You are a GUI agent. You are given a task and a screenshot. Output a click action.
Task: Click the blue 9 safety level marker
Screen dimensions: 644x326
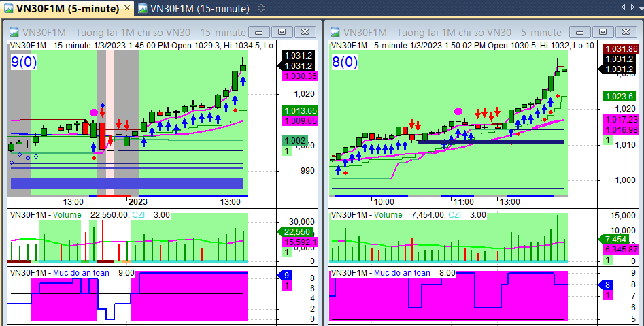[285, 276]
